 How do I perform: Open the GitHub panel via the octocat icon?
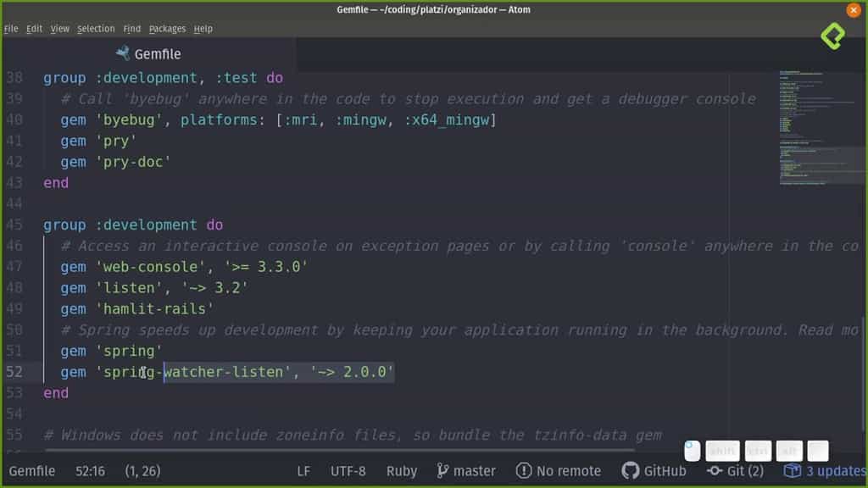(630, 470)
